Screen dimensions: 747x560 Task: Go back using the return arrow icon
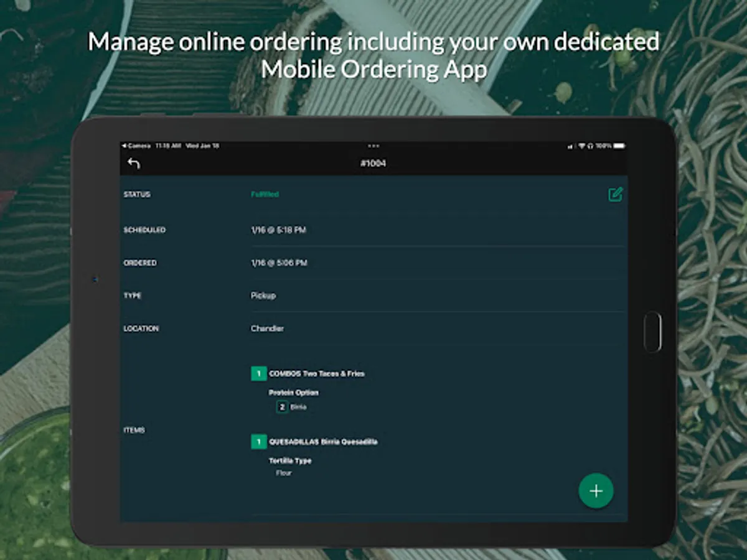click(134, 163)
